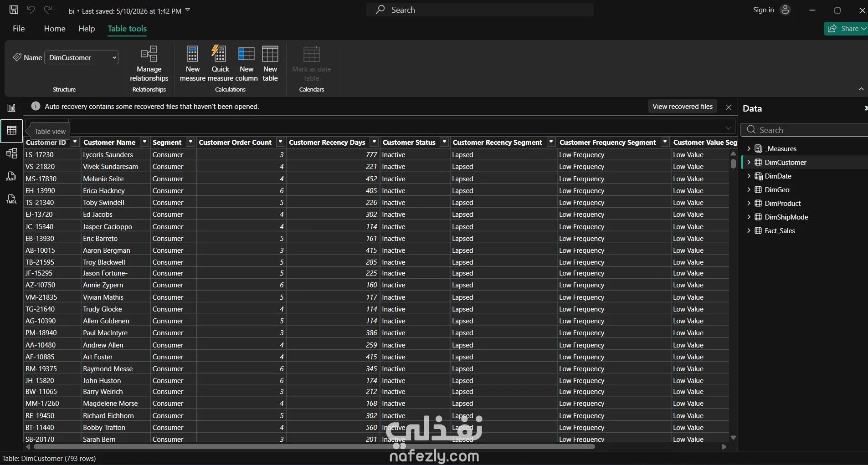The width and height of the screenshot is (868, 465).
Task: Open Customer Order Count filter dropdown
Action: pyautogui.click(x=281, y=142)
